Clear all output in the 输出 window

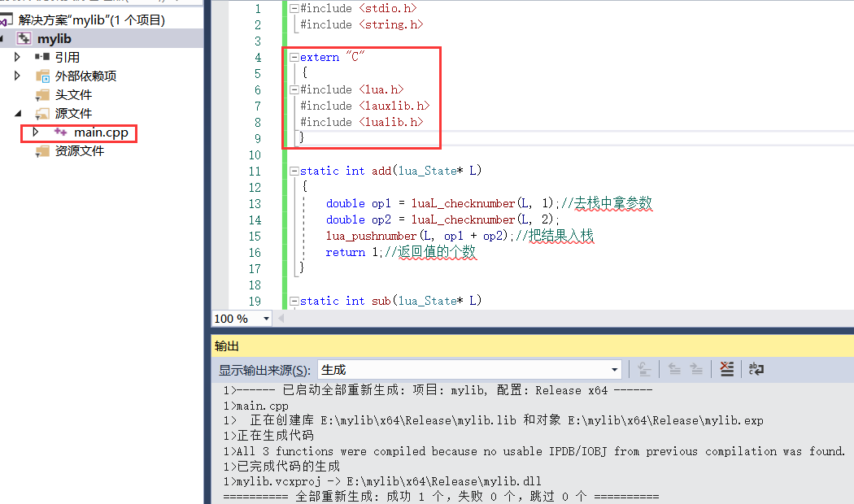726,368
